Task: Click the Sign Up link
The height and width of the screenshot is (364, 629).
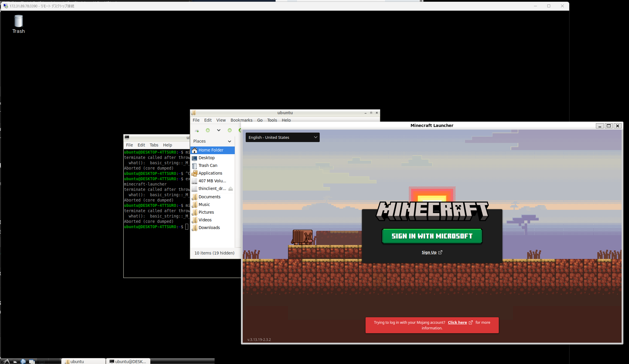Action: point(429,252)
